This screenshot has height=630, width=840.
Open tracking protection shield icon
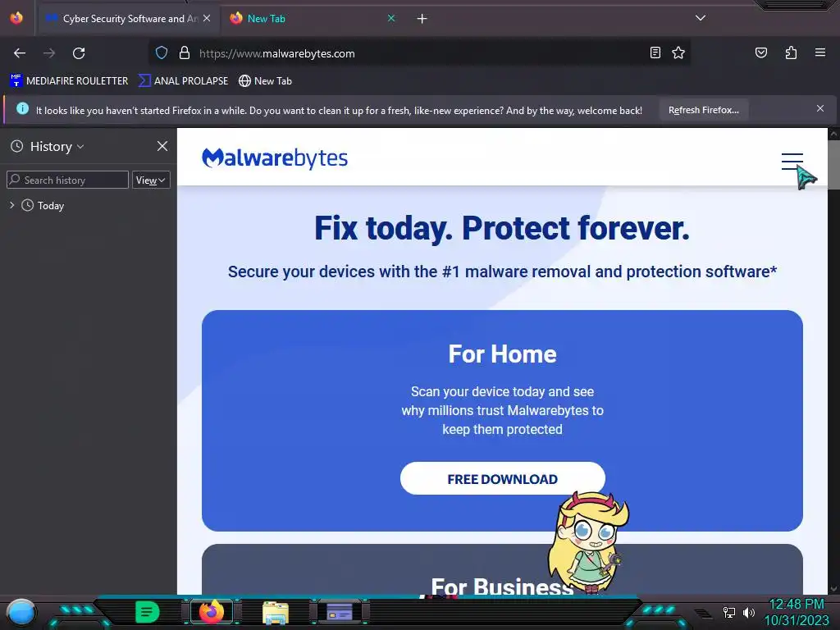(162, 52)
